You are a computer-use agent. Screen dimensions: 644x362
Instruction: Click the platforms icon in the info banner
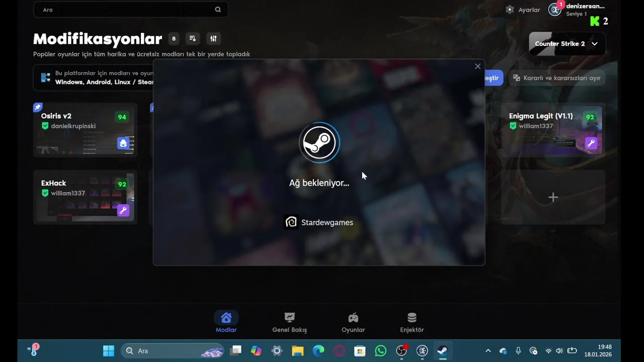46,77
